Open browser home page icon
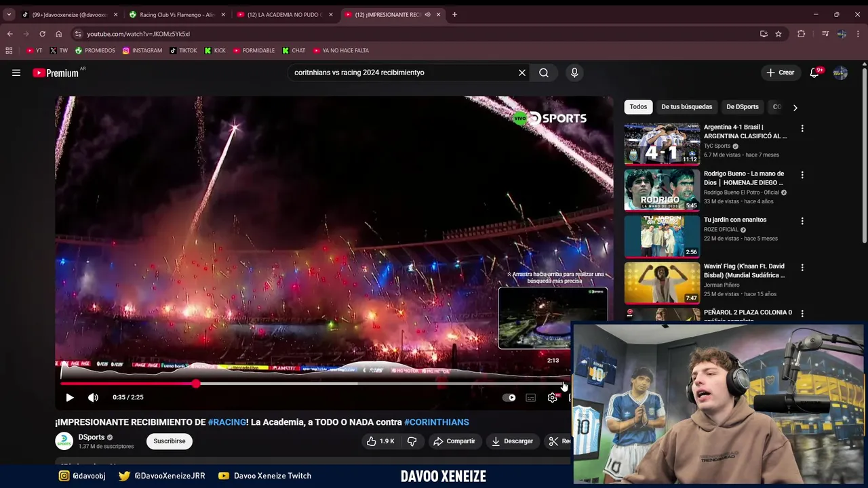This screenshot has width=868, height=488. [x=58, y=34]
